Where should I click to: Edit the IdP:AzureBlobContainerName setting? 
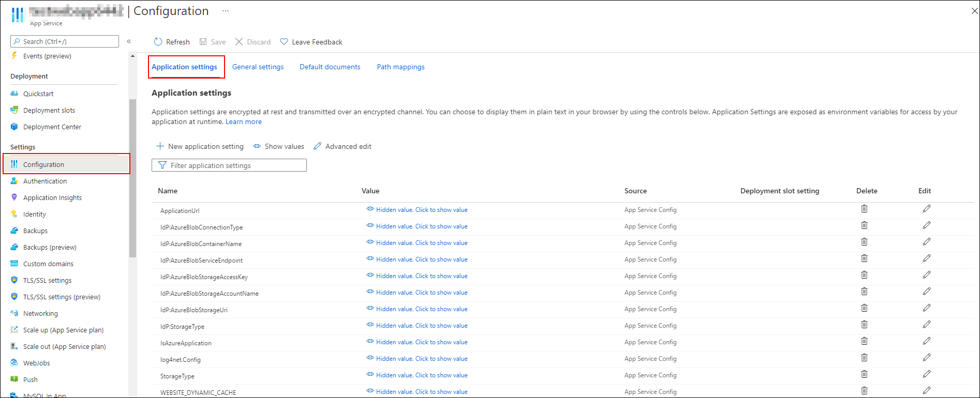click(x=927, y=242)
